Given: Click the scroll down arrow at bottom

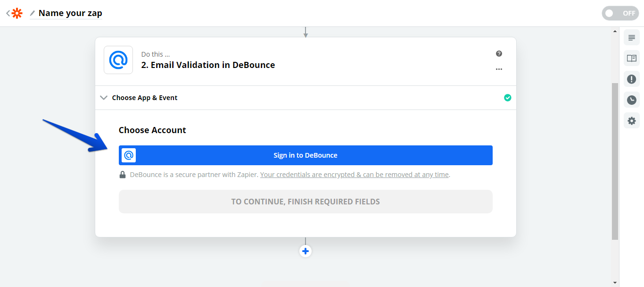Looking at the screenshot, I should click(615, 282).
